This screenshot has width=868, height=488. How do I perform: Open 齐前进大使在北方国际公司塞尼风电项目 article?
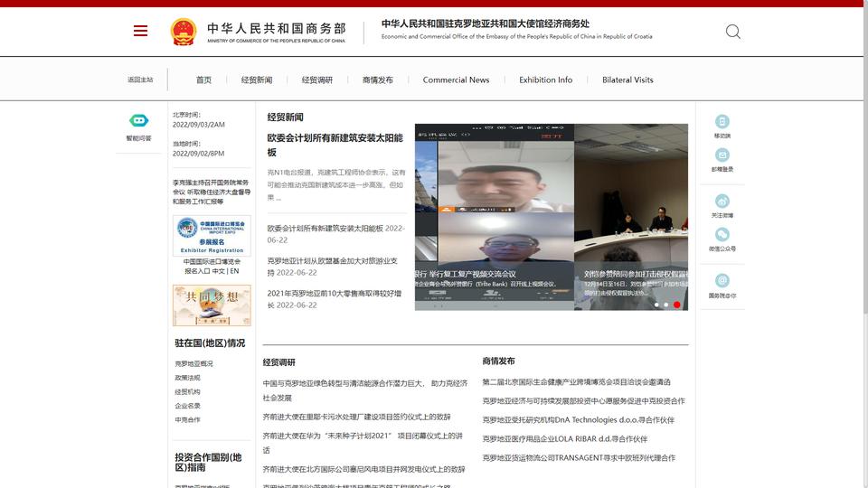click(x=363, y=469)
